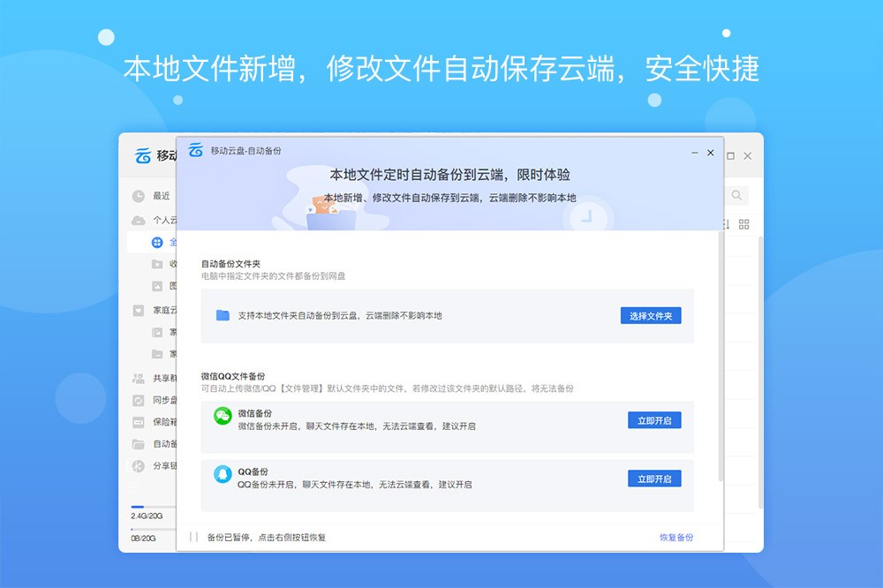Click the vertical scrollbar in the 自动备份 dialog
This screenshot has height=588, width=883.
pyautogui.click(x=721, y=357)
